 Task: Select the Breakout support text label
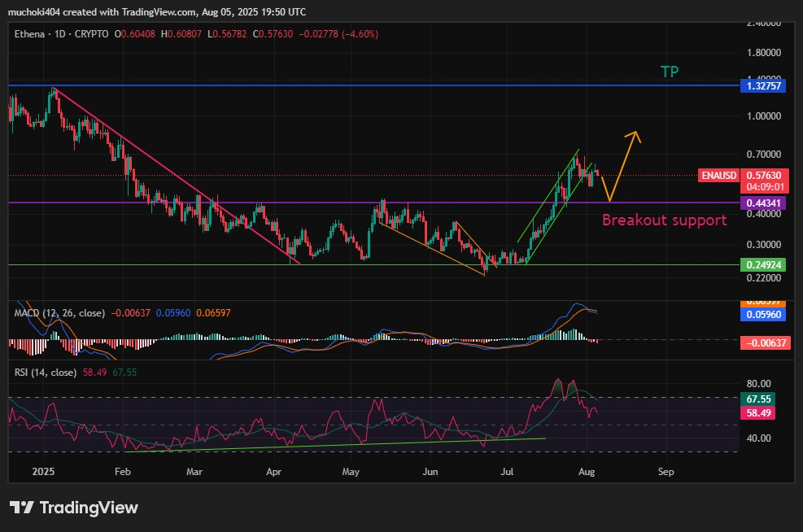click(664, 220)
